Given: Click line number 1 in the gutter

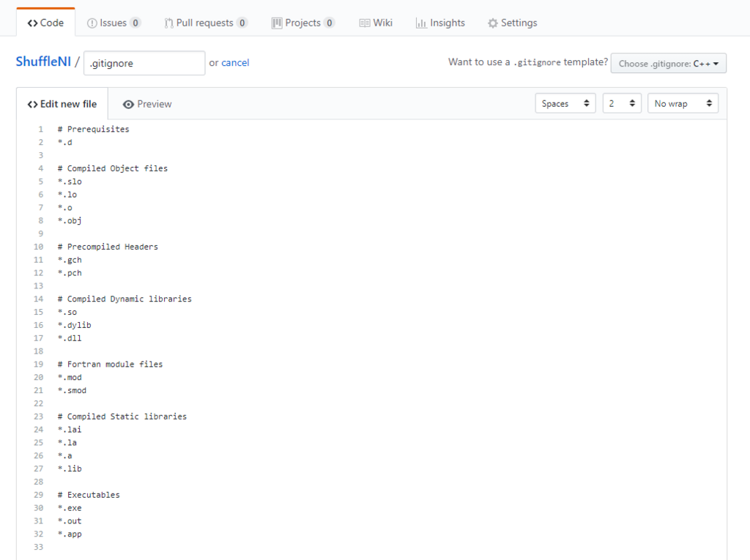Looking at the screenshot, I should click(x=41, y=129).
